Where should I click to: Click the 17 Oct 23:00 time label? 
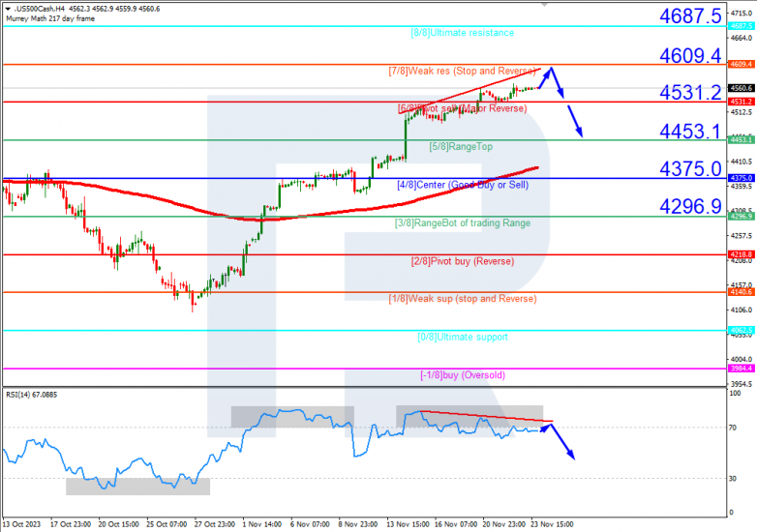[71, 524]
